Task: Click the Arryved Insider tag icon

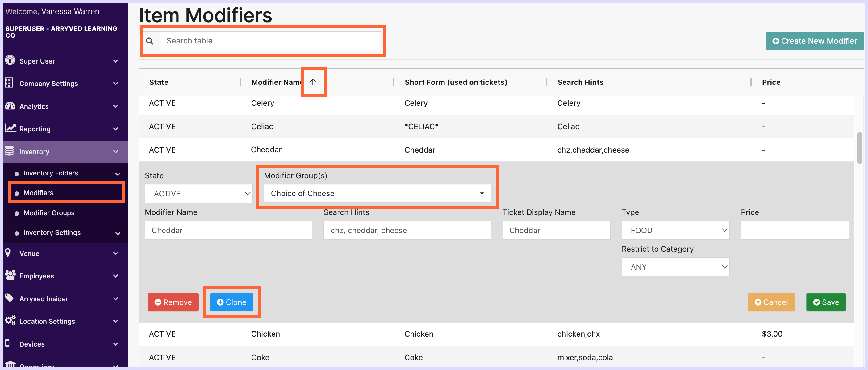Action: coord(10,298)
